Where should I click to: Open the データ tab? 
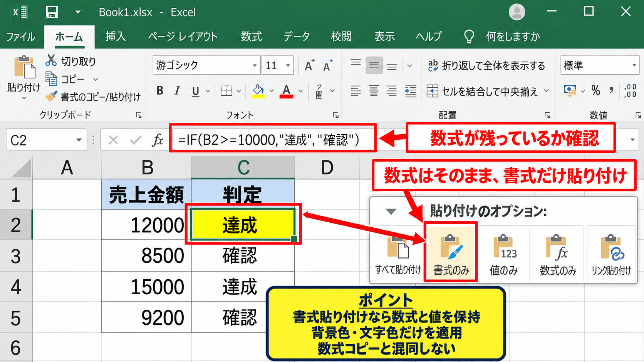[297, 37]
